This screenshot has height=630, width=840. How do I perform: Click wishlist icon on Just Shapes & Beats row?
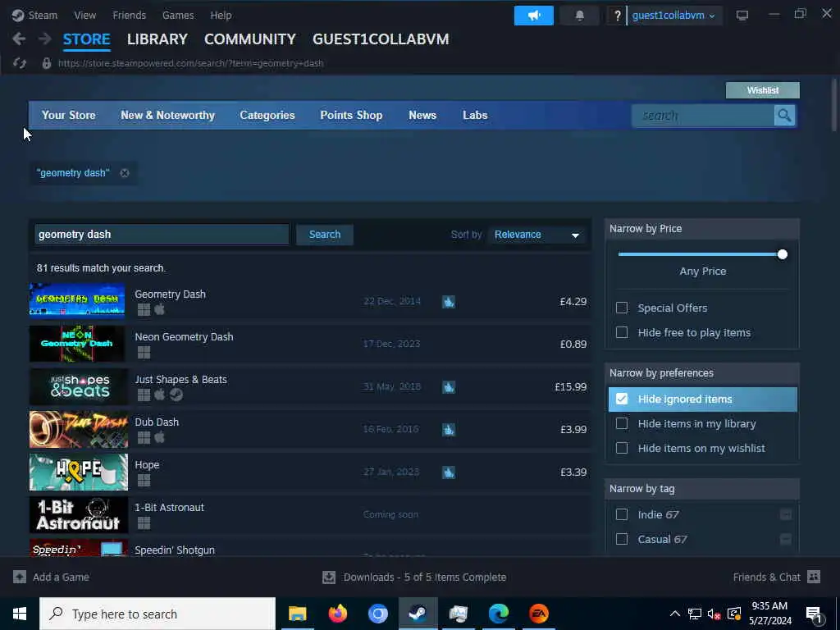(449, 387)
